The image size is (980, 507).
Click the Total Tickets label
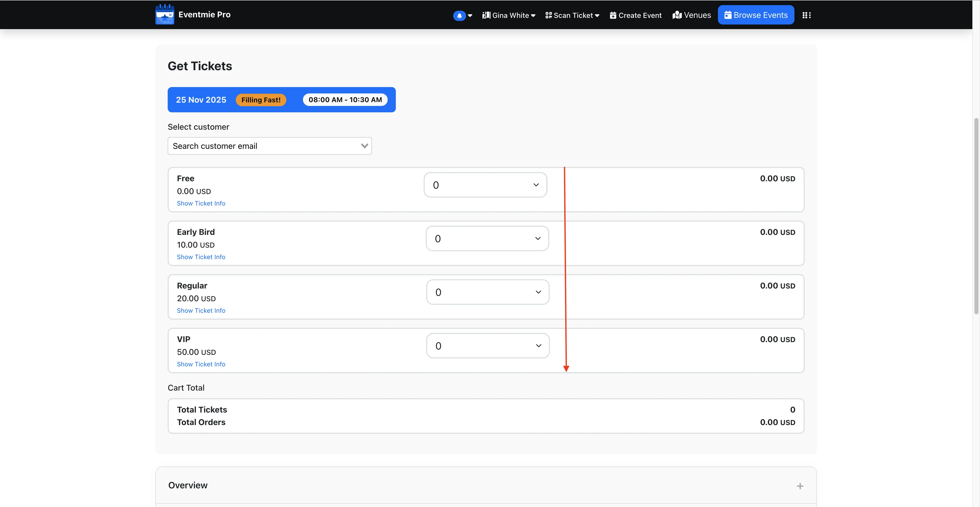pyautogui.click(x=202, y=409)
